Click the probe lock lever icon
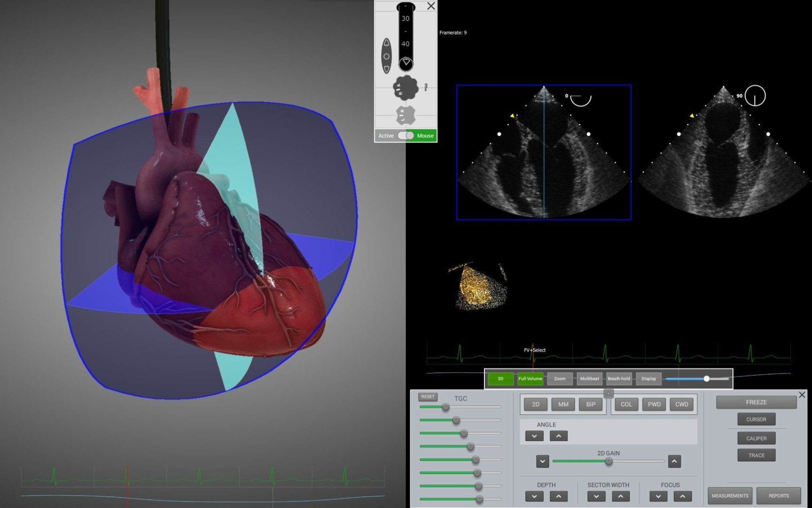This screenshot has width=812, height=508. 426,87
